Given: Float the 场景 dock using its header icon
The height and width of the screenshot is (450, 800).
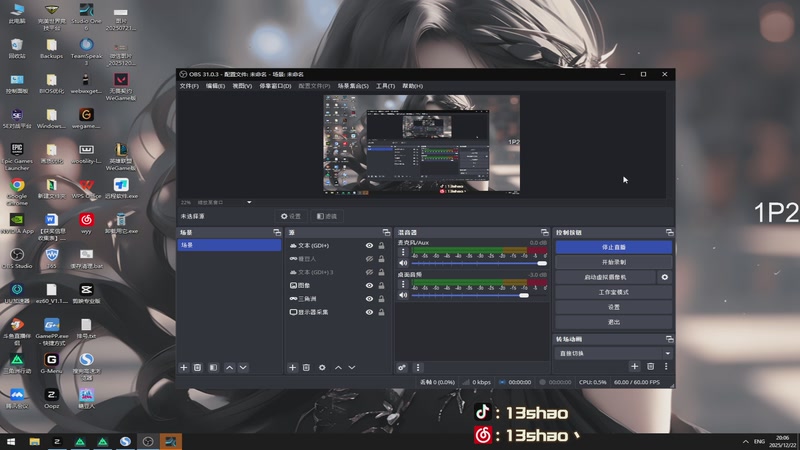Looking at the screenshot, I should coord(277,232).
